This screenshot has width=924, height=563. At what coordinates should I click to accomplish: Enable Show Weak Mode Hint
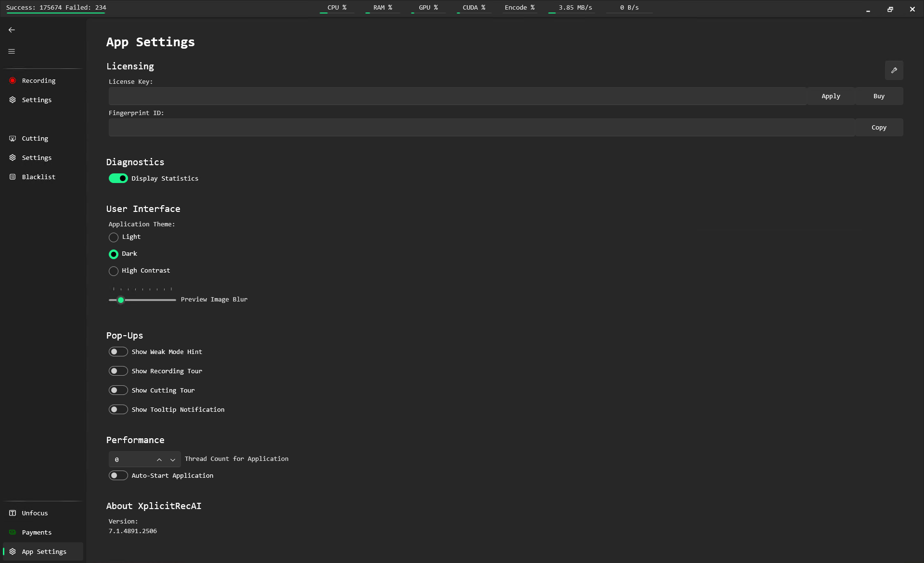[x=118, y=352]
